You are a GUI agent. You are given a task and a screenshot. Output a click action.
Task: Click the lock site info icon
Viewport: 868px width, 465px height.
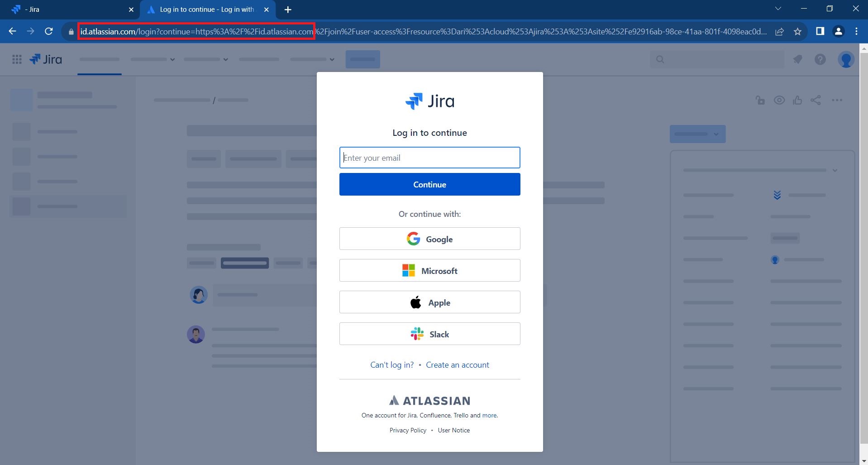pos(71,32)
